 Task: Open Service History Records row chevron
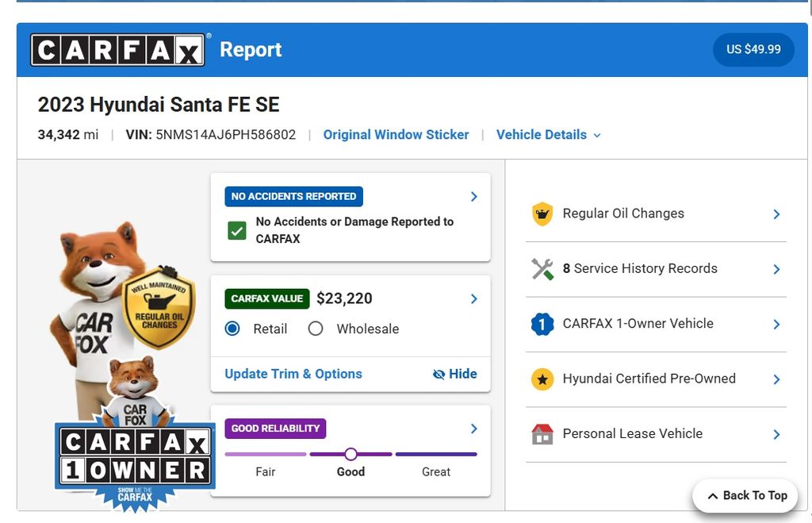click(x=776, y=269)
